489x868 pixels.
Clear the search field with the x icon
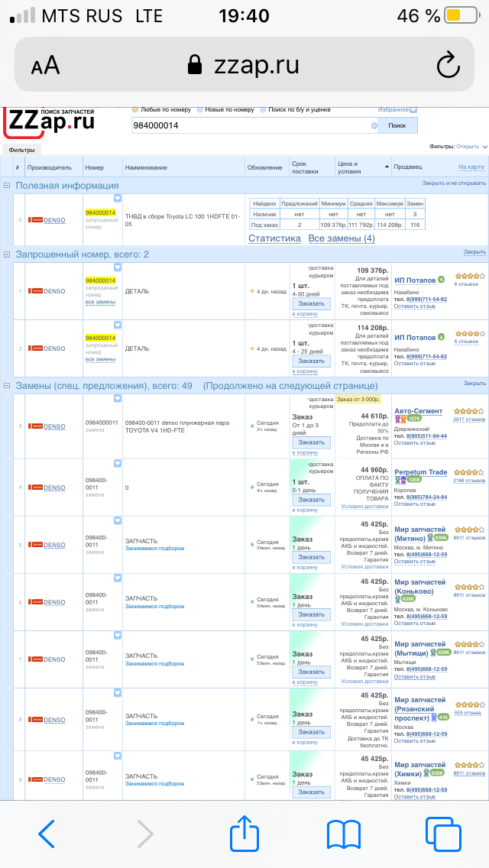click(374, 125)
